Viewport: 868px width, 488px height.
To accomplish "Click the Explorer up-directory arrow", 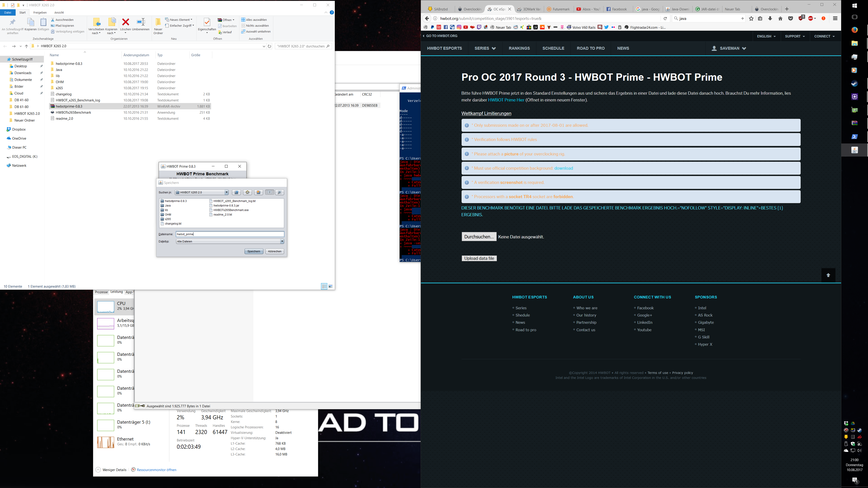I will point(26,46).
